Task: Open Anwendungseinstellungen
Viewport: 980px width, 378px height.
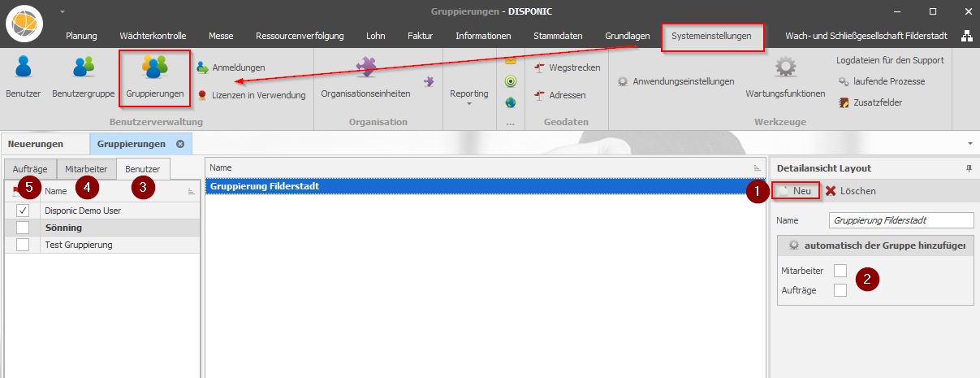Action: [676, 81]
